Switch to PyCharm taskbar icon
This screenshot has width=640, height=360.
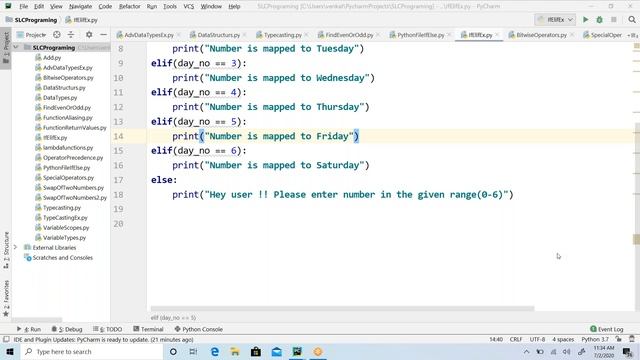pyautogui.click(x=297, y=351)
